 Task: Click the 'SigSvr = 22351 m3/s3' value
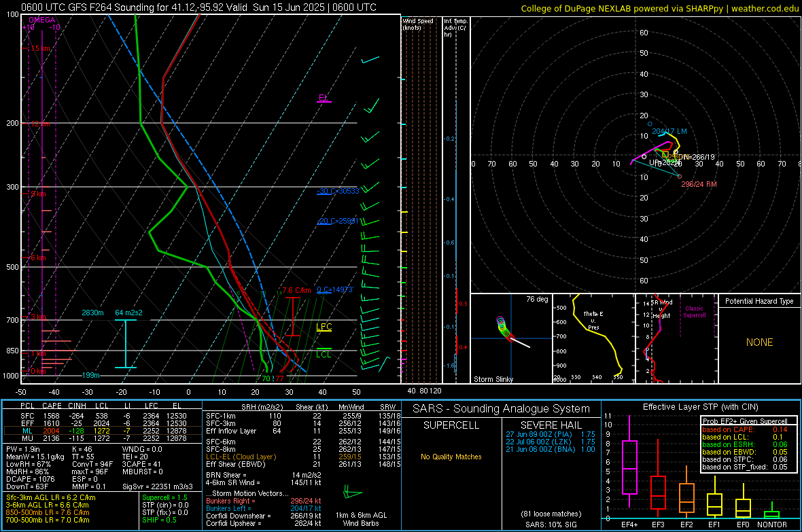coord(158,486)
